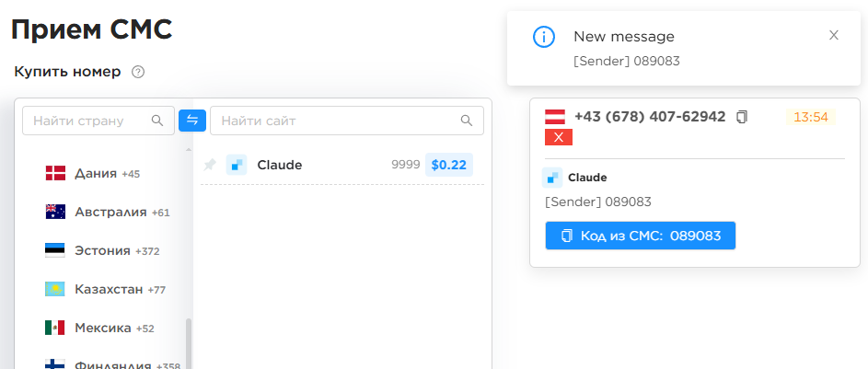Click the swap country/site button
The height and width of the screenshot is (369, 868).
(x=192, y=120)
